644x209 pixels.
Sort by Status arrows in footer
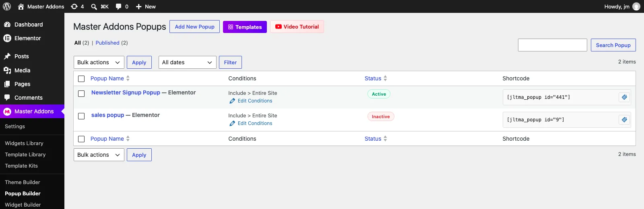tap(385, 139)
